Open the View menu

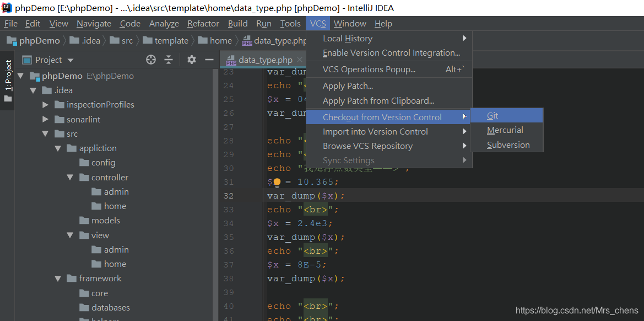59,24
